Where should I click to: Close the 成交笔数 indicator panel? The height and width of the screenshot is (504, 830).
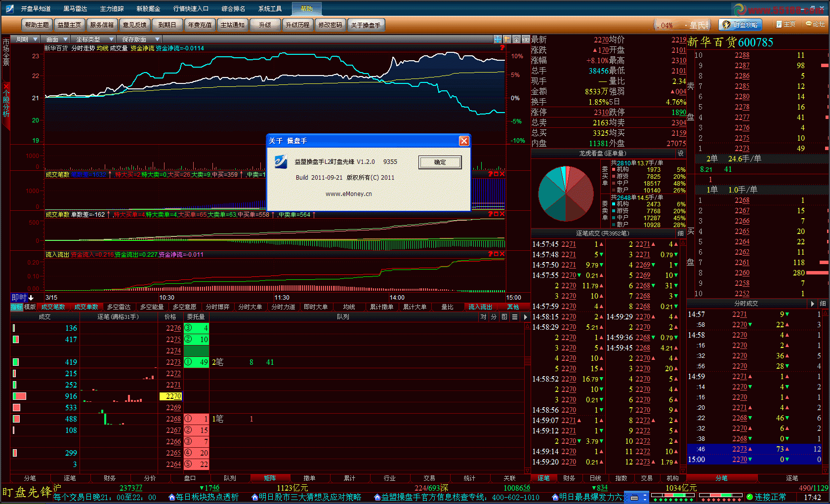(502, 174)
